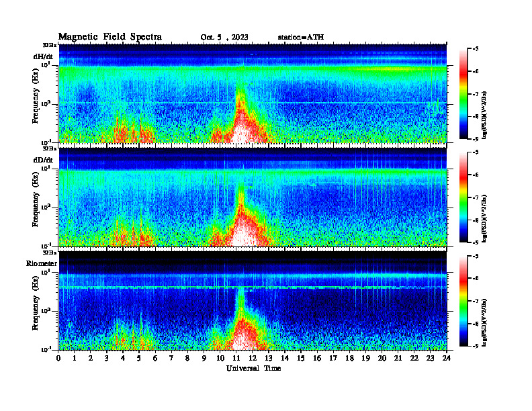
Task: Click hour tick label '8' on time axis
Action: click(187, 358)
